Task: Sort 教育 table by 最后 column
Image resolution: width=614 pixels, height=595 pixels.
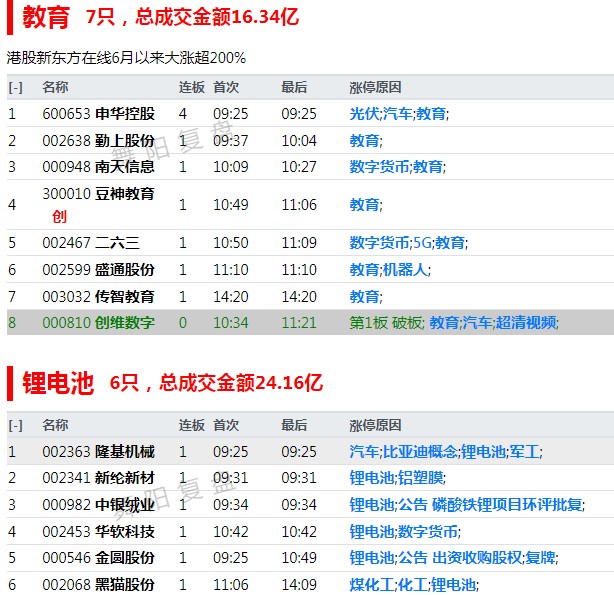Action: pos(294,87)
